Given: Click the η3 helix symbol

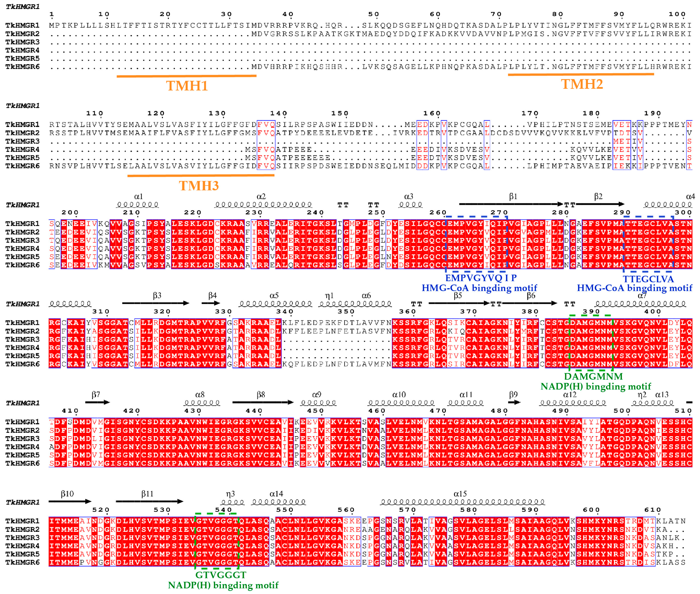Looking at the screenshot, I should pos(232,502).
